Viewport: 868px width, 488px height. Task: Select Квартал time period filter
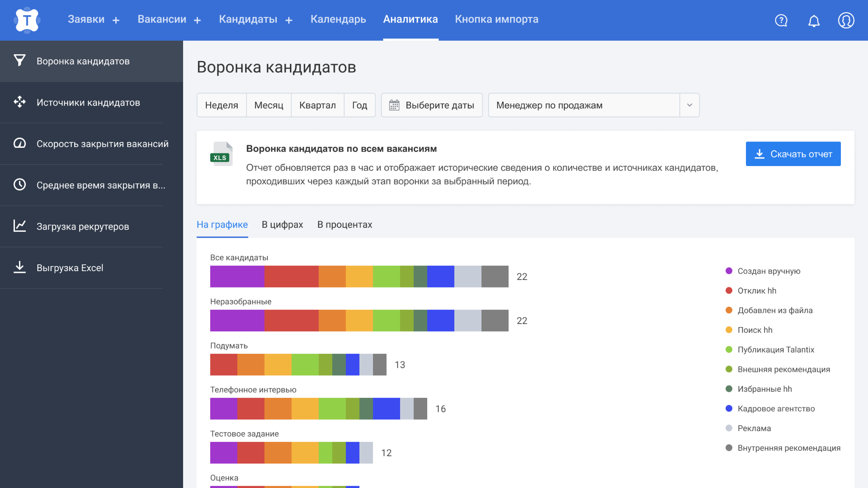(x=317, y=105)
